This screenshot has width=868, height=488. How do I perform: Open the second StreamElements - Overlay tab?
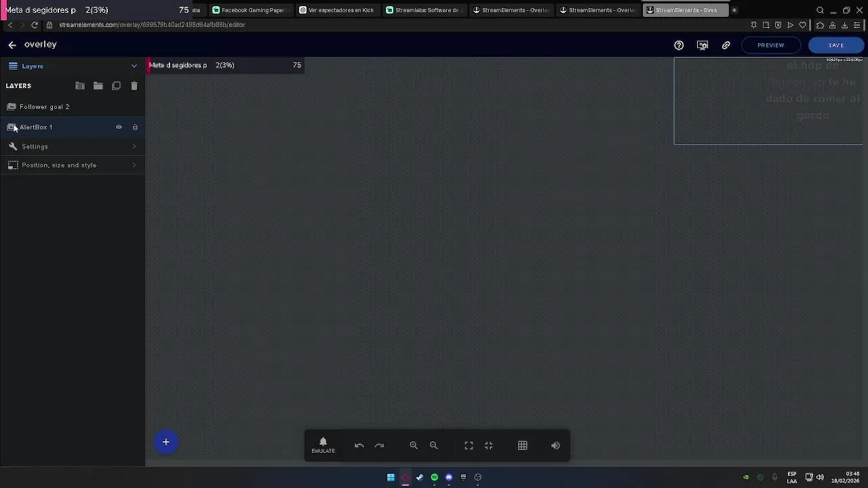[x=598, y=10]
